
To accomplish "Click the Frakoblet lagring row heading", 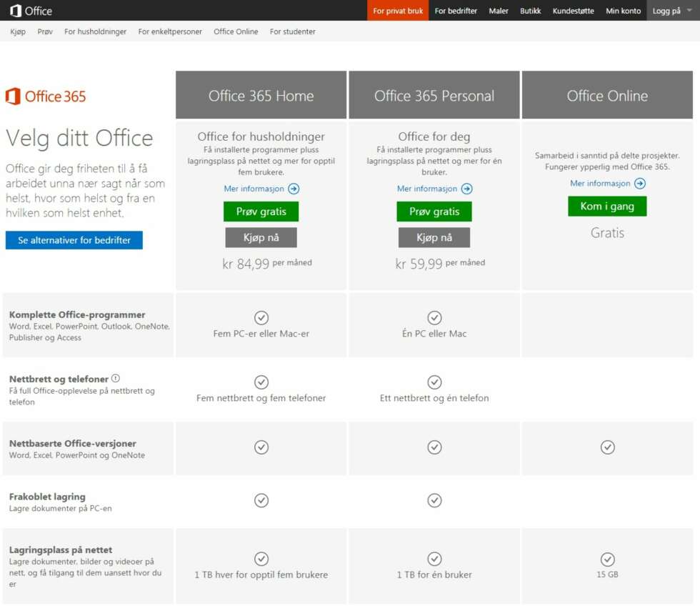I will point(47,497).
